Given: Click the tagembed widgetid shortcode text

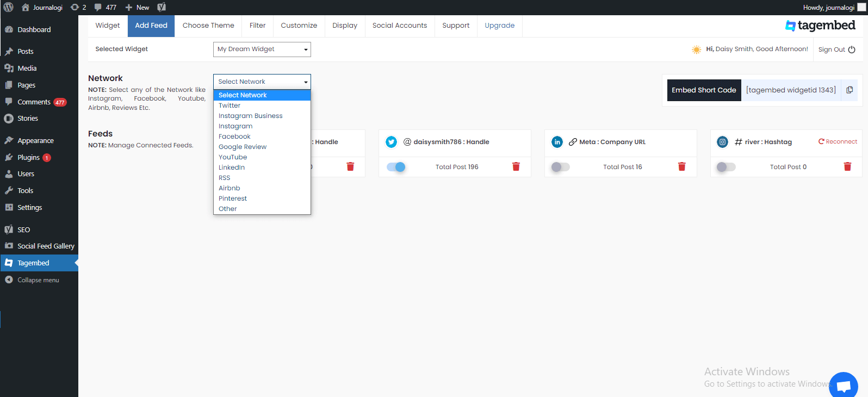Looking at the screenshot, I should tap(791, 90).
